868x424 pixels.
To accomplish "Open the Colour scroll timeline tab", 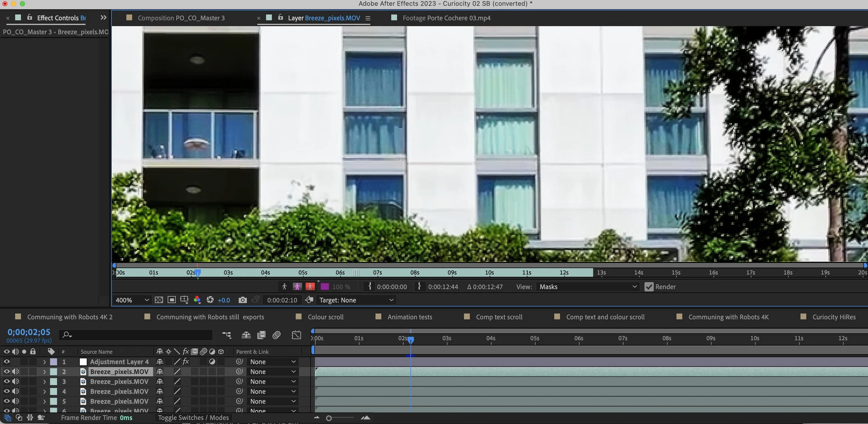I will click(325, 317).
